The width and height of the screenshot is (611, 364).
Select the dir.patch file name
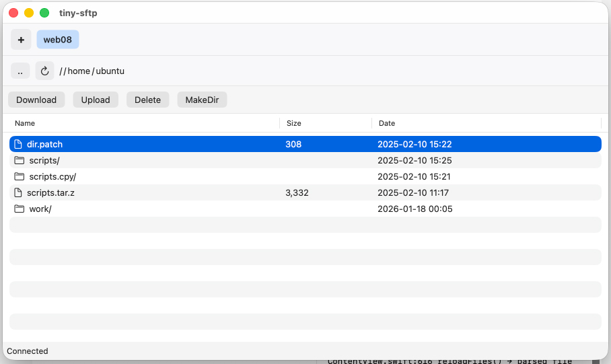pos(45,144)
